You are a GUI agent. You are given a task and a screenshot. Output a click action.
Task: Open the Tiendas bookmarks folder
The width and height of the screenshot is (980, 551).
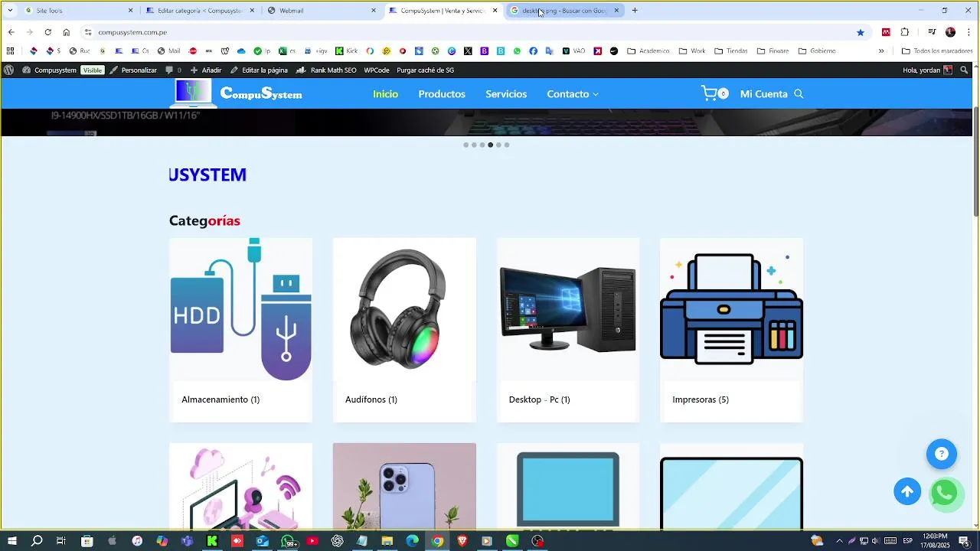pyautogui.click(x=730, y=51)
